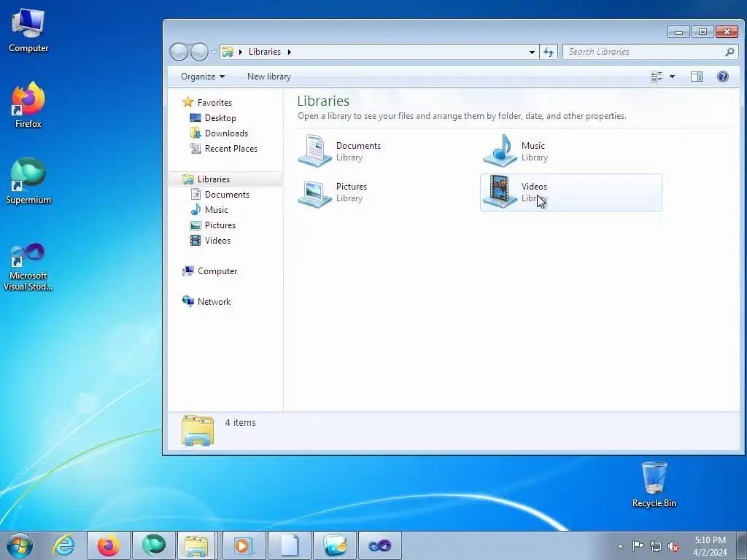Launch Firefox from the taskbar
Screen dimensions: 747x560
tap(108, 545)
